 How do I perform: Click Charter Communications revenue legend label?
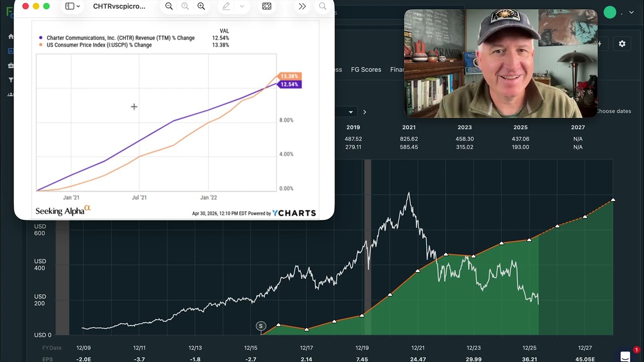coord(121,38)
